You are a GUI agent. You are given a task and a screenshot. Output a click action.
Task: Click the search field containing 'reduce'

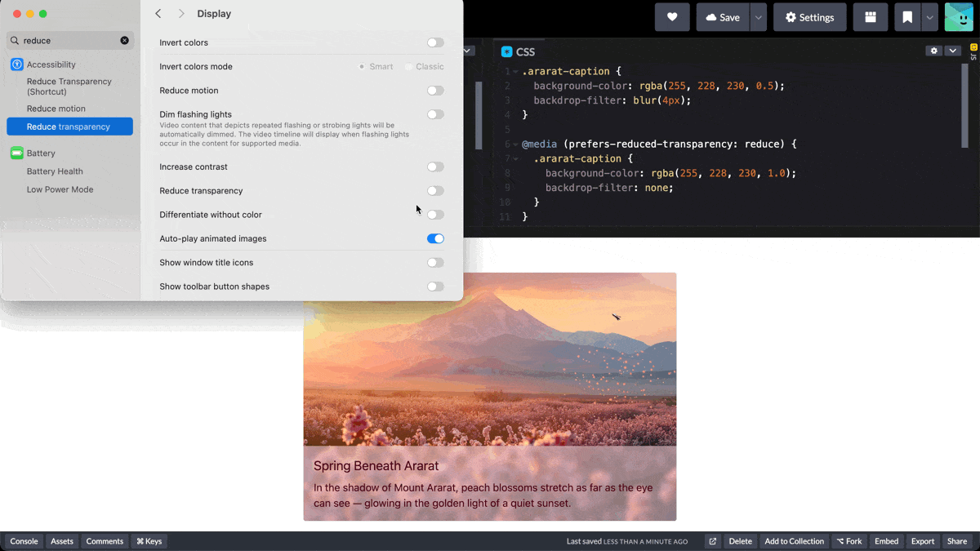[x=70, y=40]
